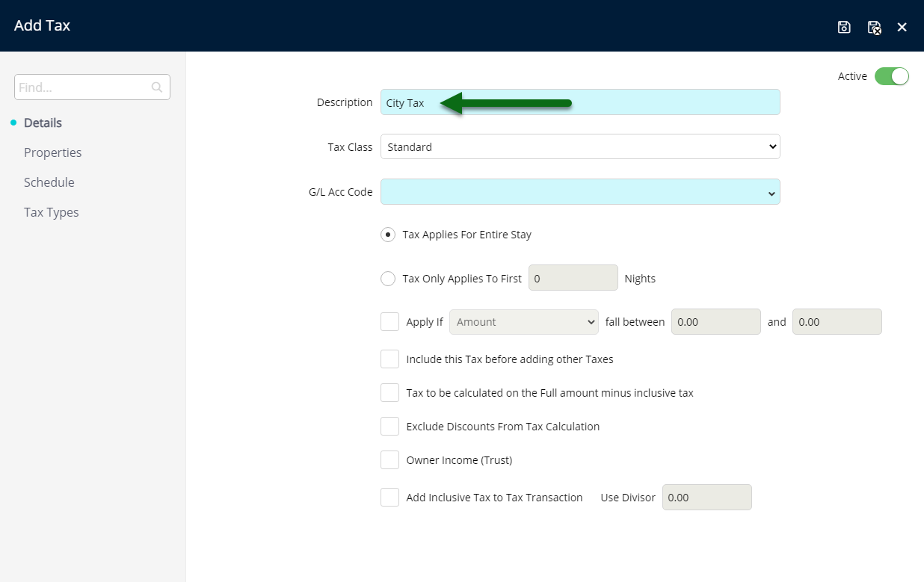924x582 pixels.
Task: Click the Use Divisor field
Action: click(x=707, y=498)
